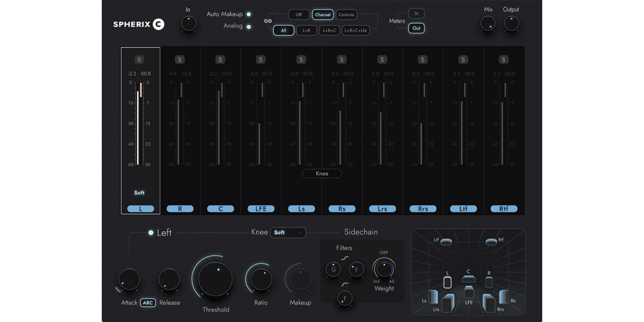644x322 pixels.
Task: Solo the R channel
Action: 180,59
